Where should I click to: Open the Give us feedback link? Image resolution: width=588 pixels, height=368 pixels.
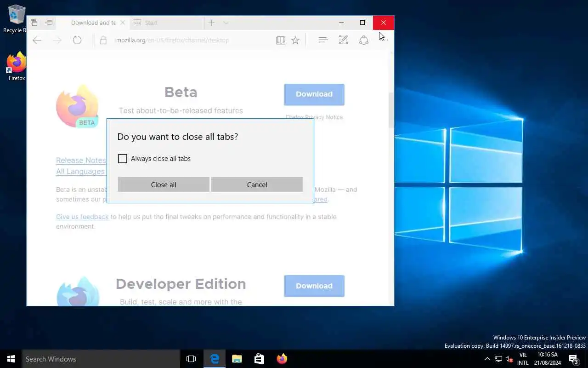82,217
